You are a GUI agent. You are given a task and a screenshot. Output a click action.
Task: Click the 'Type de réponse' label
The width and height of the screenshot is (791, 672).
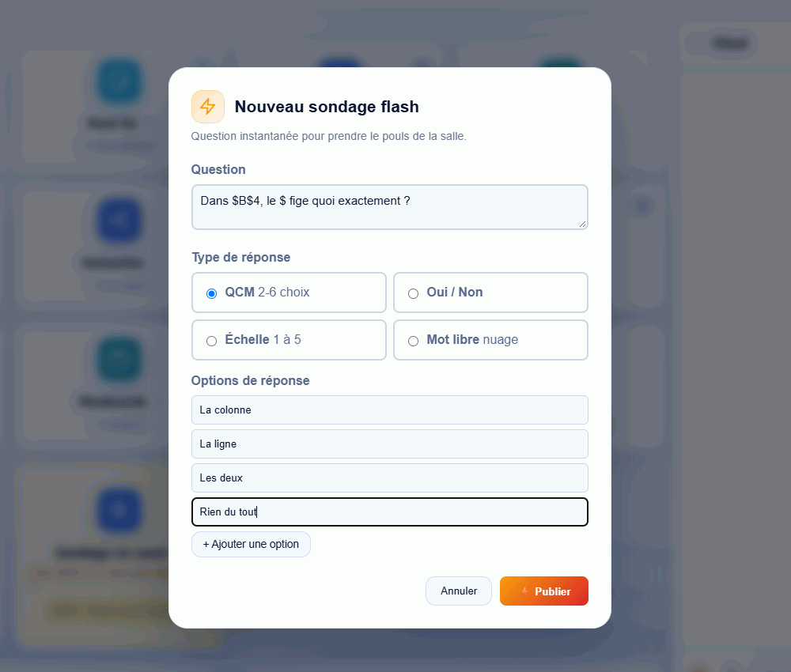click(x=241, y=257)
